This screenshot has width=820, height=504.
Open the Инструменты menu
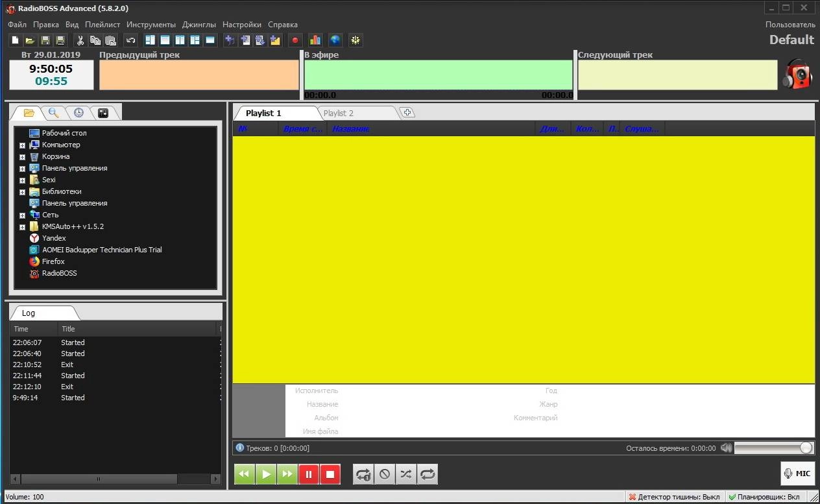(151, 25)
